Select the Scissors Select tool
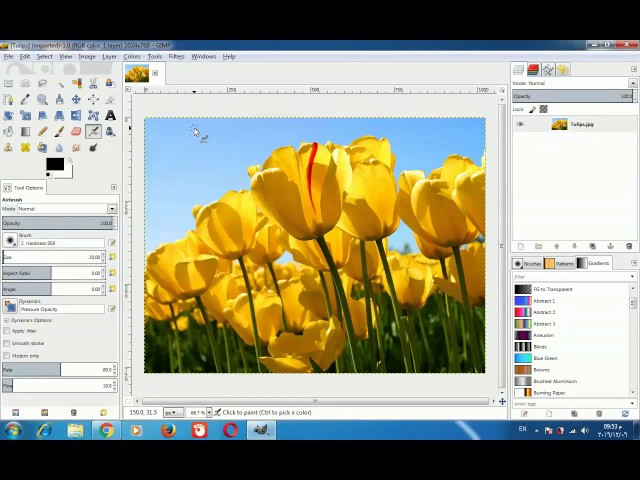The height and width of the screenshot is (480, 640). [93, 84]
